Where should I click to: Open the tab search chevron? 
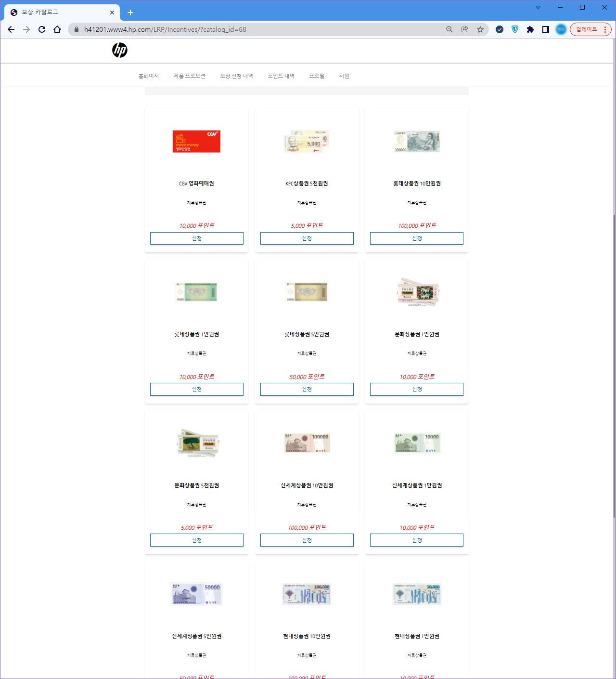(538, 7)
